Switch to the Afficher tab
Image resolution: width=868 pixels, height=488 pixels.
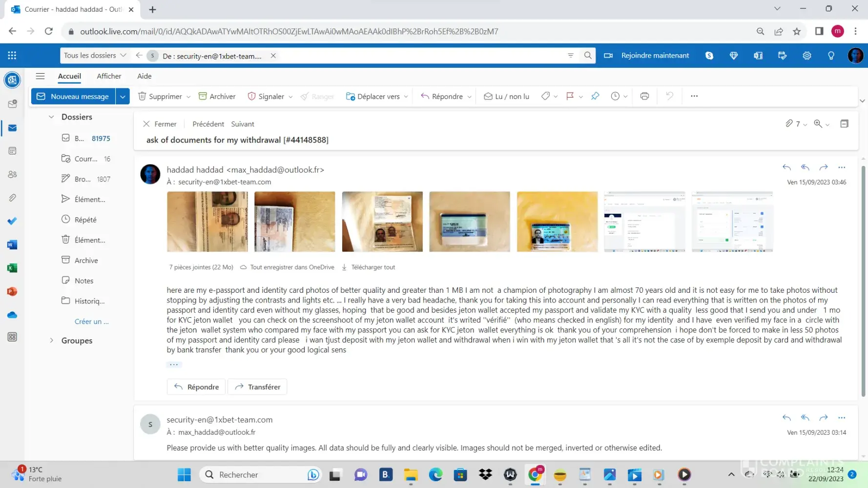[109, 76]
